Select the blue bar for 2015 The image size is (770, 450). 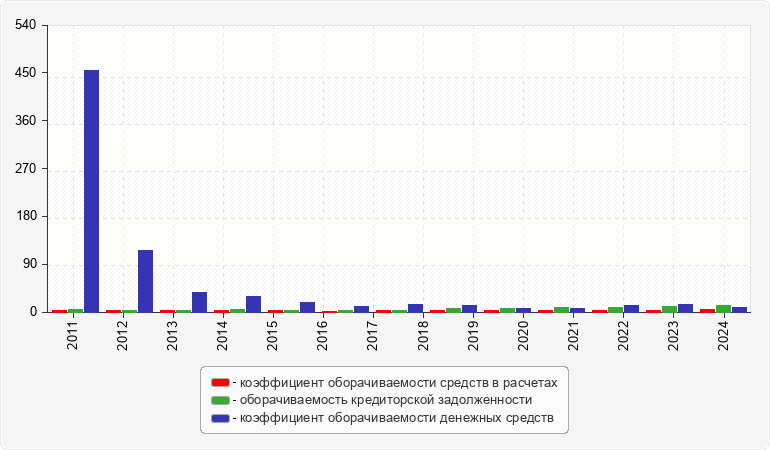(x=307, y=307)
